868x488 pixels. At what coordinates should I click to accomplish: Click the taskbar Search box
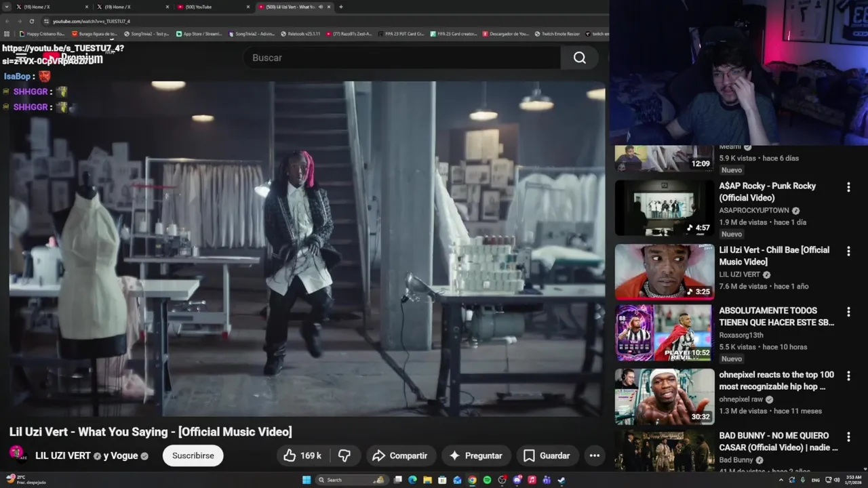pyautogui.click(x=351, y=480)
